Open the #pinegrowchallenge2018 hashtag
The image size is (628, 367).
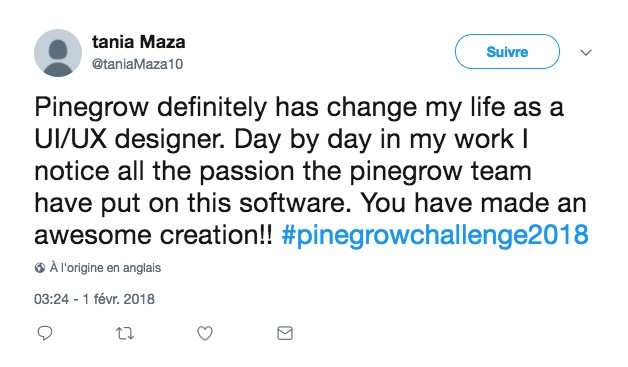pos(435,235)
